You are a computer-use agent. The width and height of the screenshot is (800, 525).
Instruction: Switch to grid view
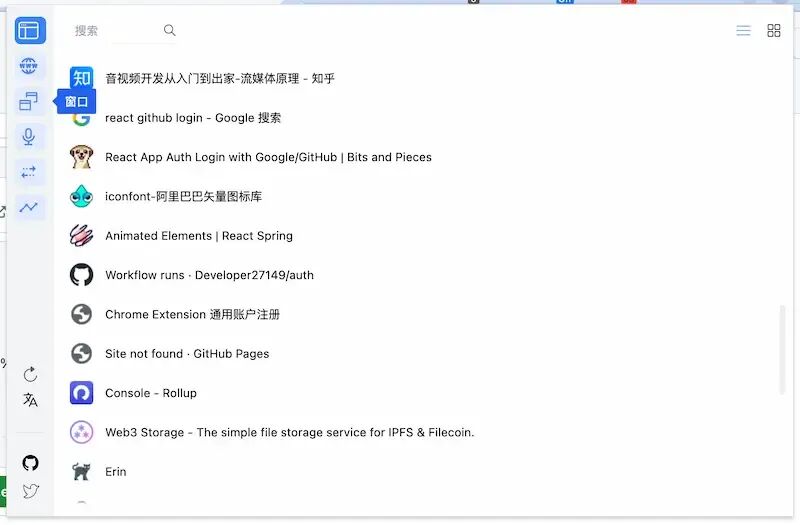click(773, 31)
